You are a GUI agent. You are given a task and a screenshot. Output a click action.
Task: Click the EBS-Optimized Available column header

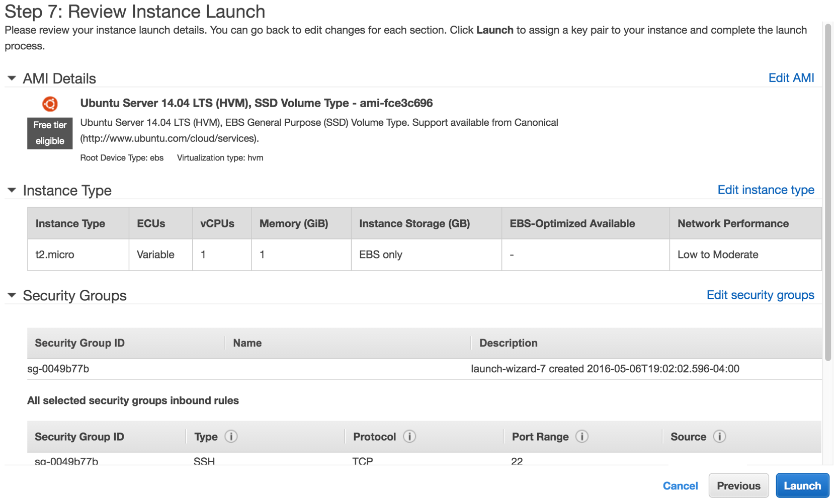(x=586, y=223)
